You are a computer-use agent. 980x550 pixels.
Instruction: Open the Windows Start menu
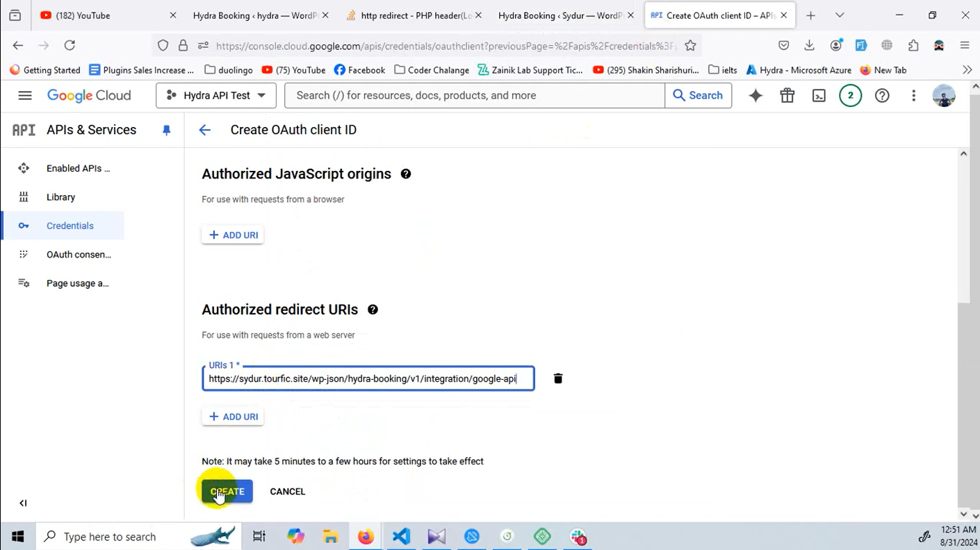point(18,537)
